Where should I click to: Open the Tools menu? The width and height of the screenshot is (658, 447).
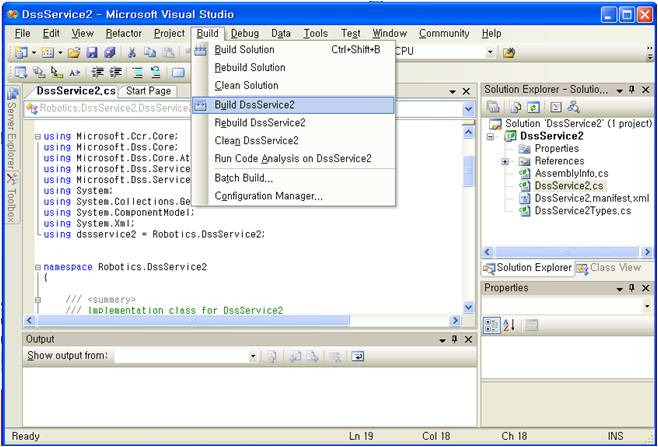[x=316, y=33]
